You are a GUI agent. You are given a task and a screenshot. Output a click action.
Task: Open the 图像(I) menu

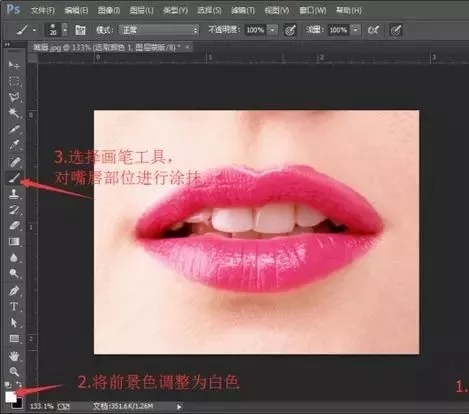click(109, 11)
